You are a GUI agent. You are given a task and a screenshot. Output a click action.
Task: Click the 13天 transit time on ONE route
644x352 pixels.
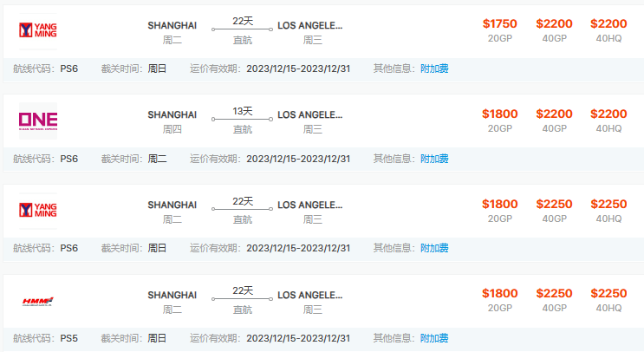243,111
